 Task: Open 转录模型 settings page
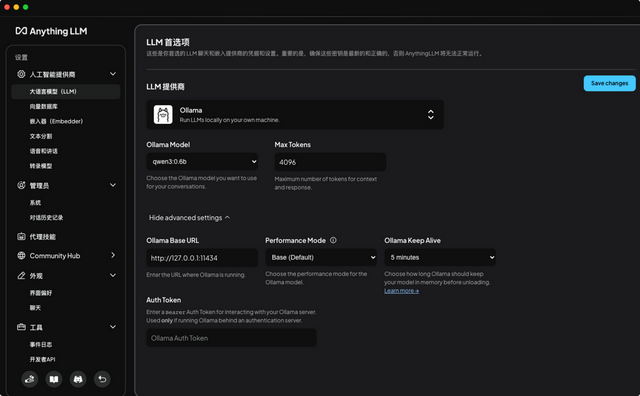pos(40,166)
